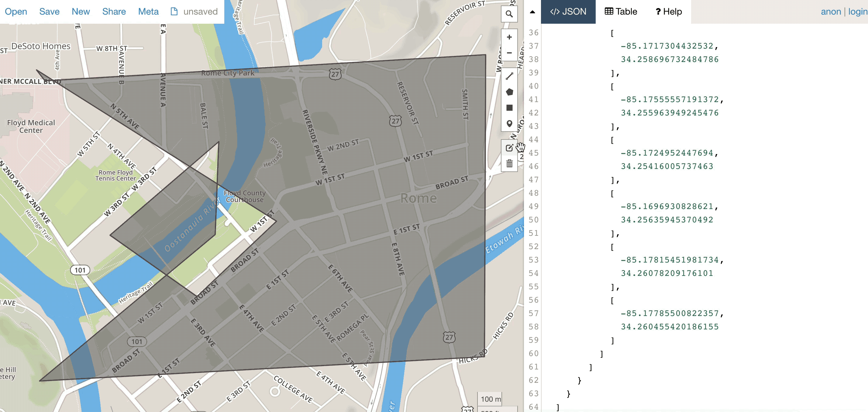The width and height of the screenshot is (868, 412).
Task: Open the Share option
Action: click(114, 12)
